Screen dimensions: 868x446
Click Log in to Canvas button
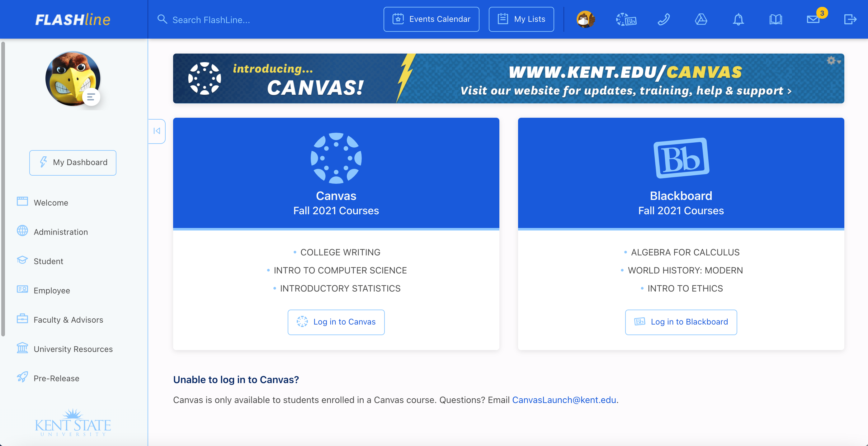point(336,322)
